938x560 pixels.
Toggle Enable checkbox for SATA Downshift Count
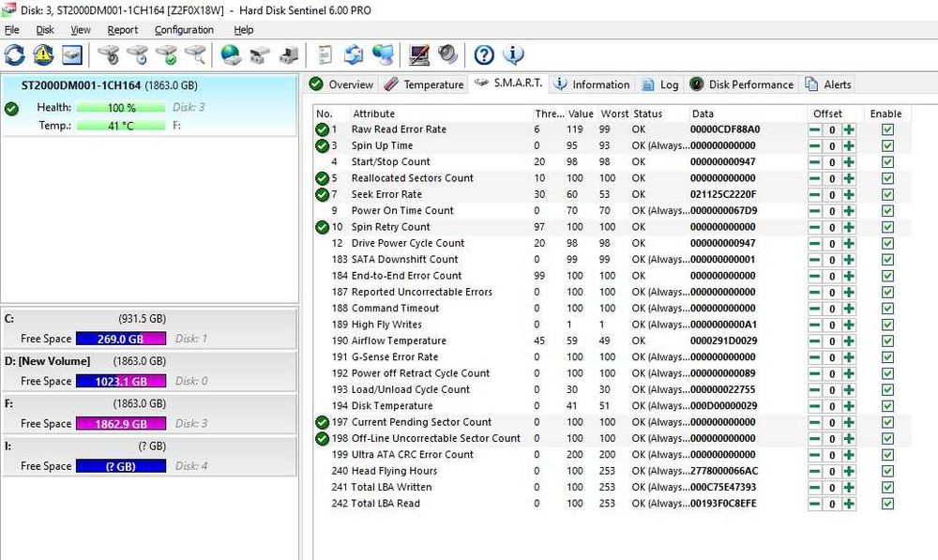[887, 260]
